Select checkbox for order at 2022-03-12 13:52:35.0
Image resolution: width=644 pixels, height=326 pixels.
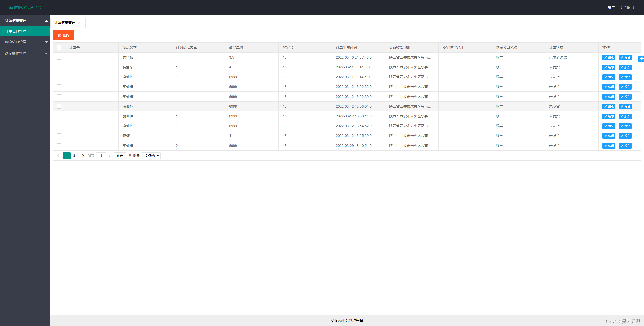pyautogui.click(x=59, y=87)
